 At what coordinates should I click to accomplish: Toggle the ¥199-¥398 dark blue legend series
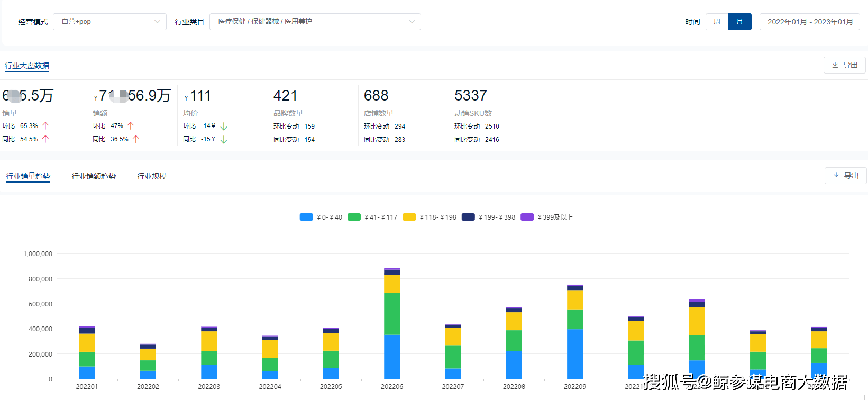tap(488, 217)
